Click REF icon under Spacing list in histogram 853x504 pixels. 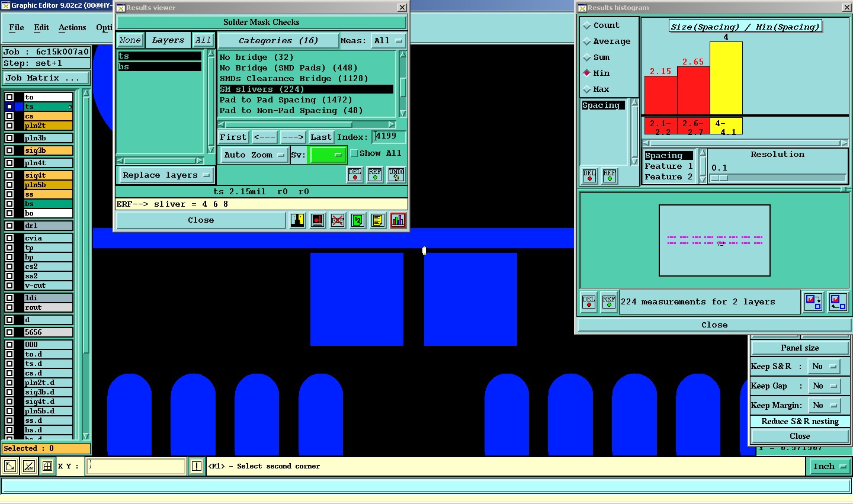point(610,176)
